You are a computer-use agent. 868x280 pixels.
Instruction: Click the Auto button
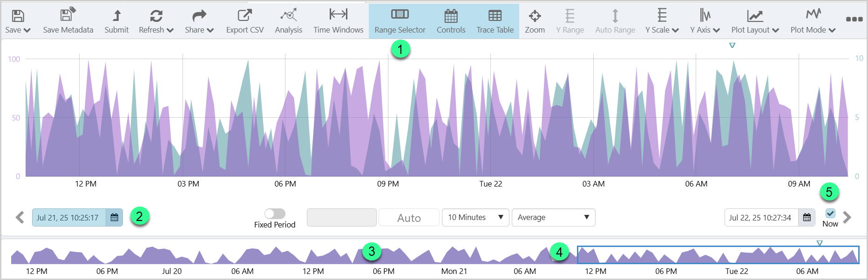click(x=409, y=218)
